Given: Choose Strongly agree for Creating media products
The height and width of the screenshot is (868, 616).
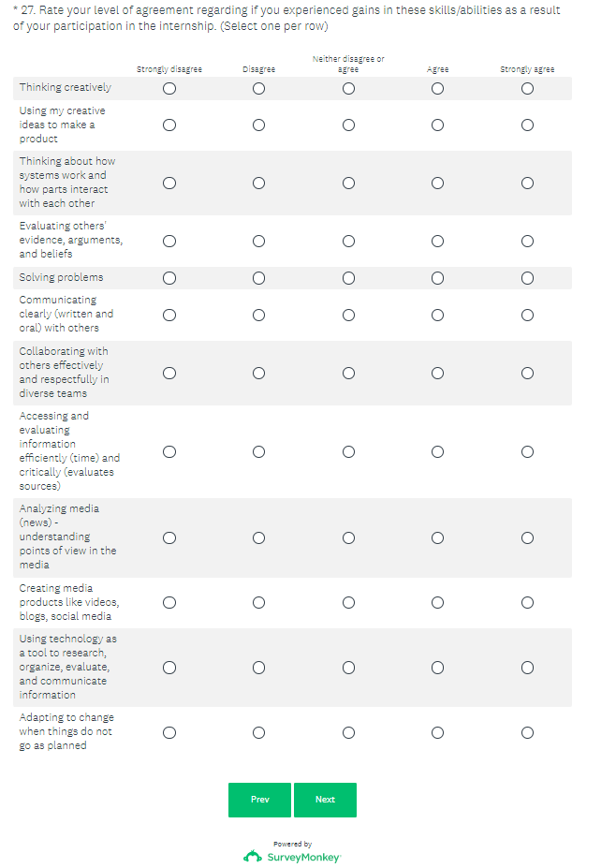Looking at the screenshot, I should [x=527, y=602].
